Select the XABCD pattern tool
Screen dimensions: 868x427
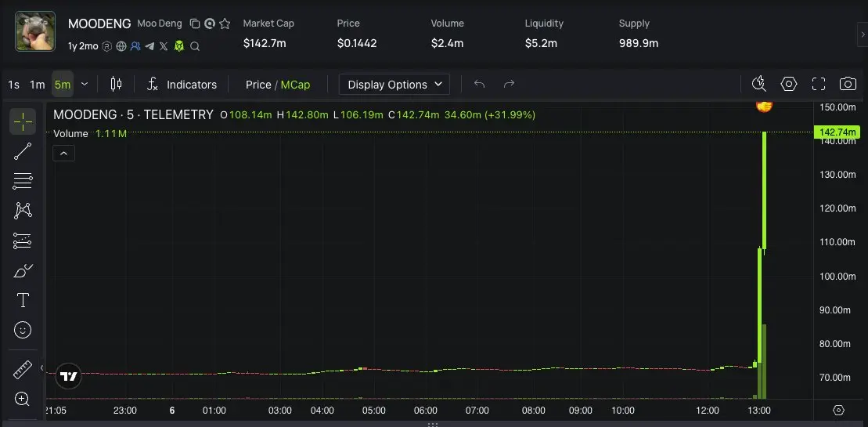click(23, 211)
